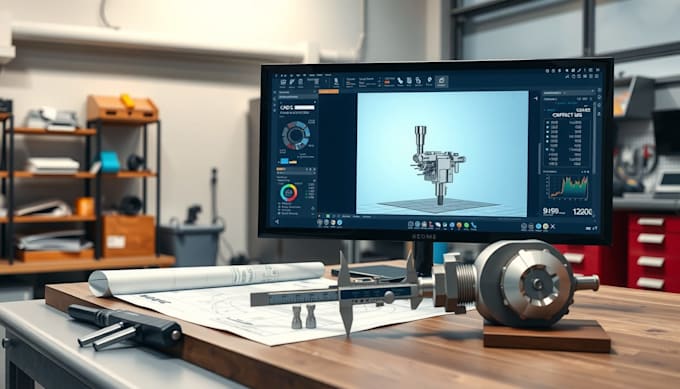Click the yellow round icon beside the X icon
Image resolution: width=680 pixels, height=389 pixels.
pyautogui.click(x=546, y=226)
